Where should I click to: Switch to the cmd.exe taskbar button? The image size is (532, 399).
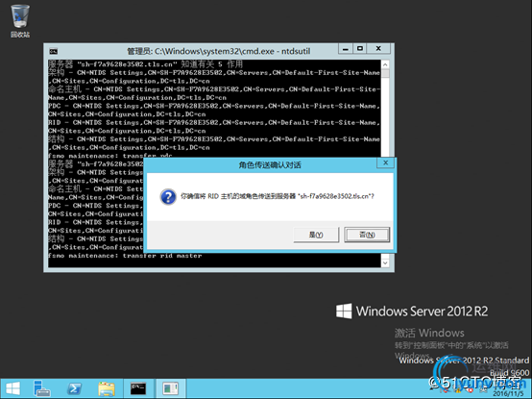(x=138, y=388)
